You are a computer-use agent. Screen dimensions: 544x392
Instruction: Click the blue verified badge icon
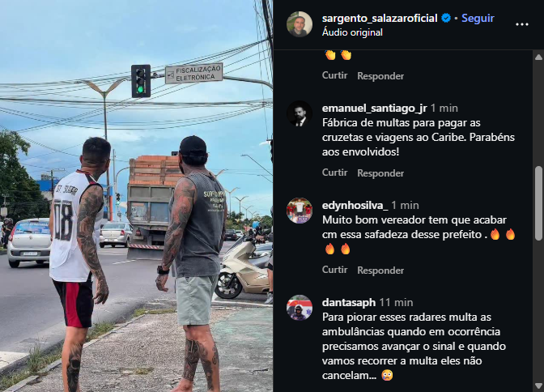coord(446,18)
